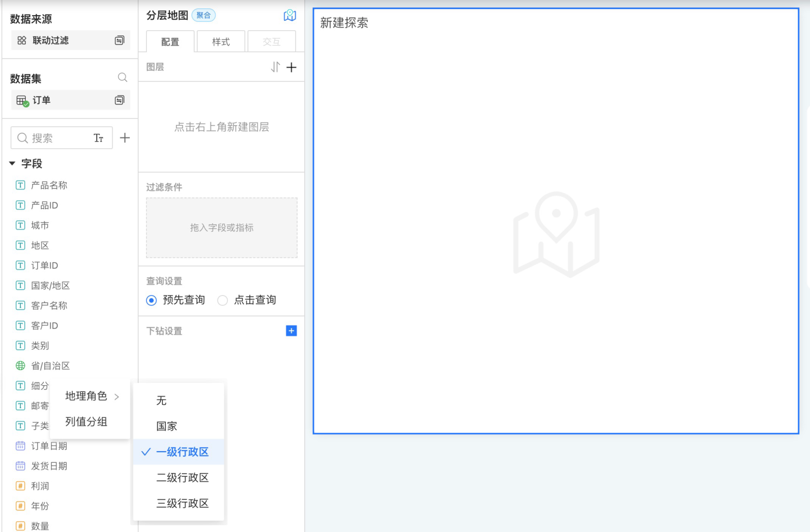Viewport: 810px width, 532px height.
Task: Choose 一级行政区 checked geographic role
Action: (182, 452)
